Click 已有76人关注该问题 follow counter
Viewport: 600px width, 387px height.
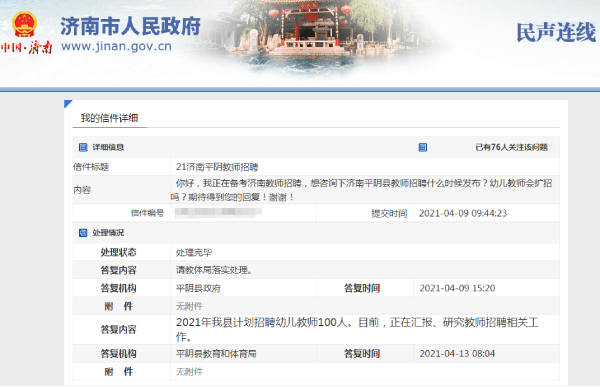tap(512, 147)
